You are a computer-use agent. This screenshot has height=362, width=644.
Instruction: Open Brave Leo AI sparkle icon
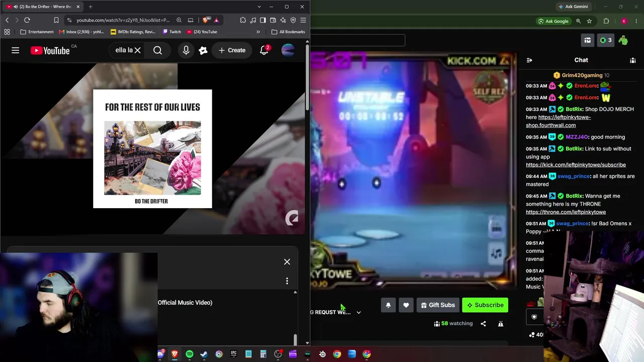pos(283,20)
